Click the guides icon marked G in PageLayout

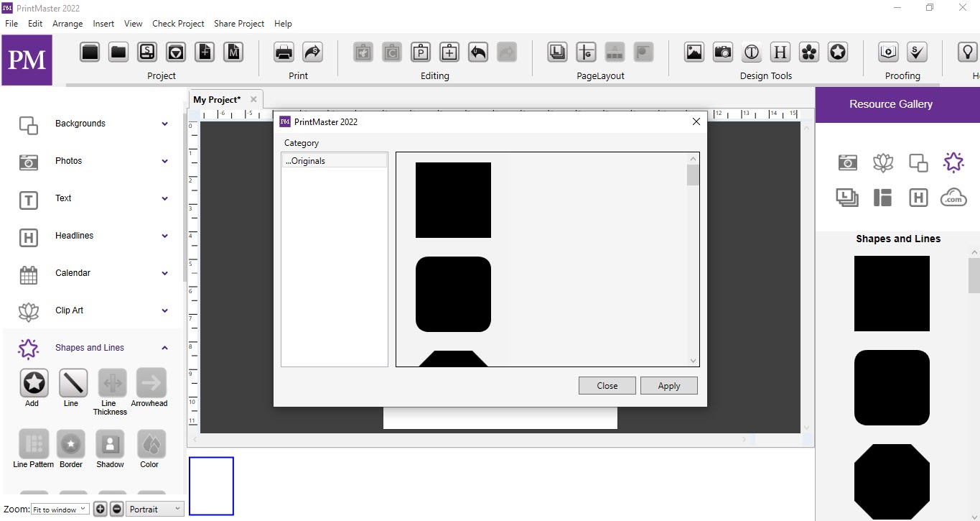click(x=587, y=52)
